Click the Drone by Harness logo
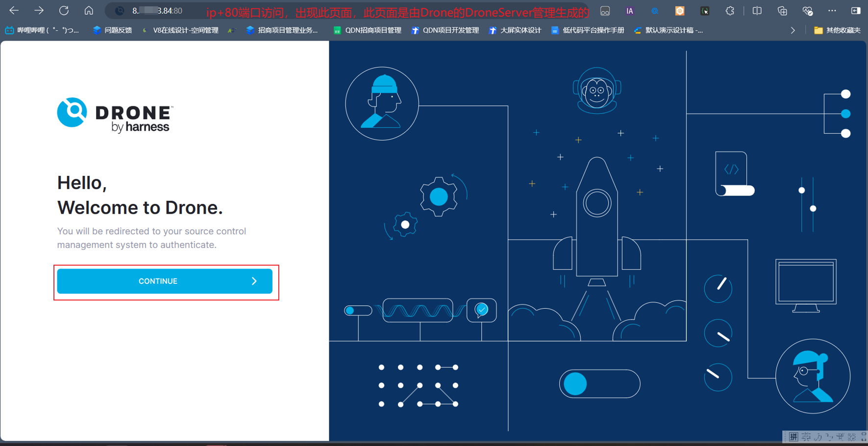Viewport: 868px width, 446px height. pyautogui.click(x=116, y=116)
